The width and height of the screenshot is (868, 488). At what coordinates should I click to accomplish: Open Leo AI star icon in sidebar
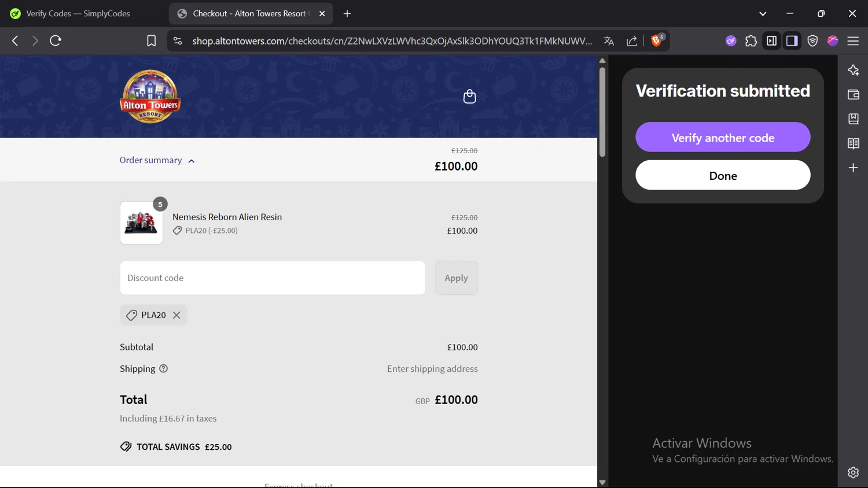coord(854,70)
